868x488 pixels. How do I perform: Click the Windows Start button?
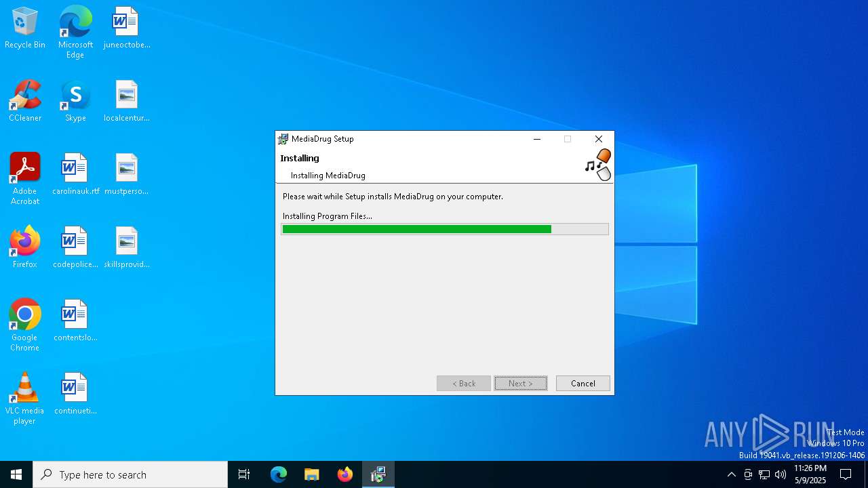tap(16, 474)
